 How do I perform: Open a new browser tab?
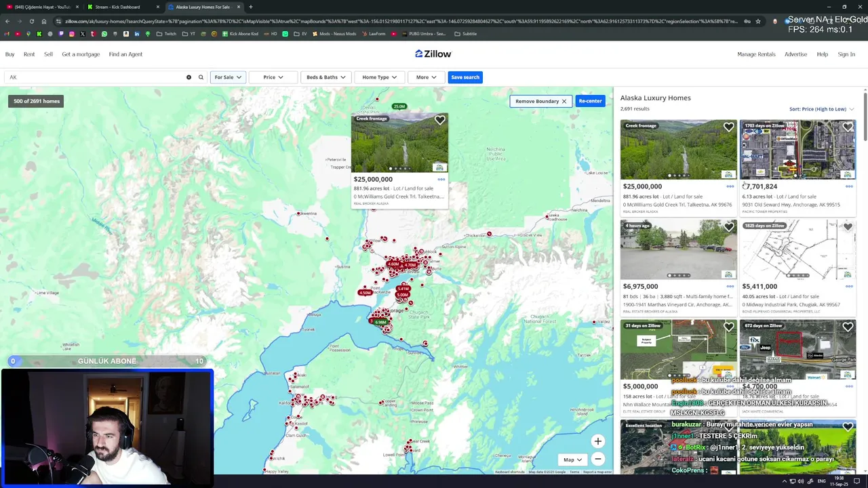(x=250, y=7)
